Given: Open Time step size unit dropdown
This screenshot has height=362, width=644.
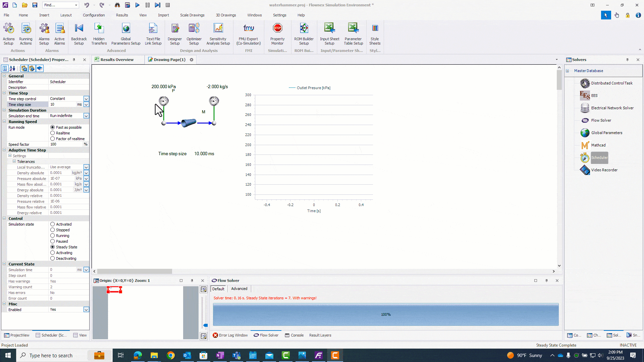Looking at the screenshot, I should (86, 105).
